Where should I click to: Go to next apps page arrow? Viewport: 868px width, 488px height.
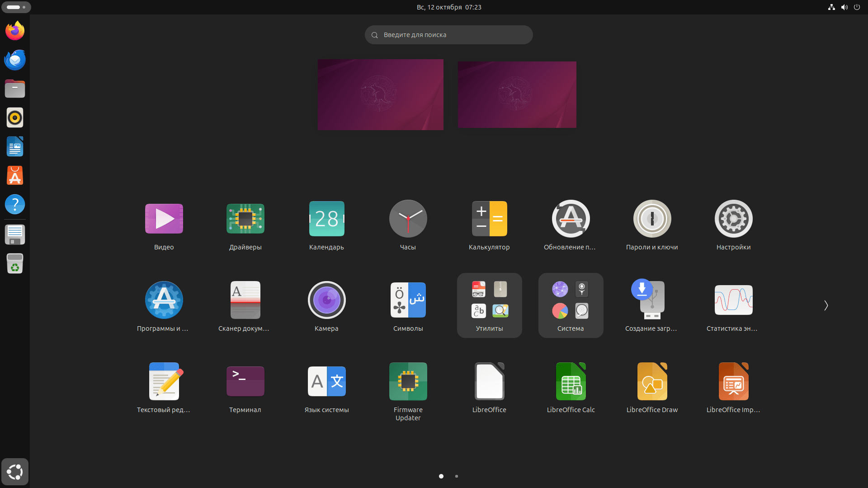(x=826, y=305)
